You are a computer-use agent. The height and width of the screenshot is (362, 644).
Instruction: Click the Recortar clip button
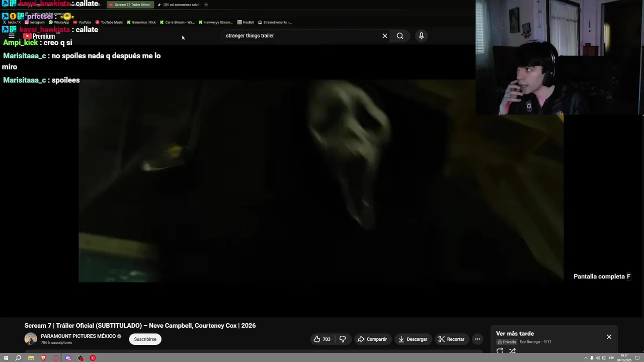tap(451, 339)
